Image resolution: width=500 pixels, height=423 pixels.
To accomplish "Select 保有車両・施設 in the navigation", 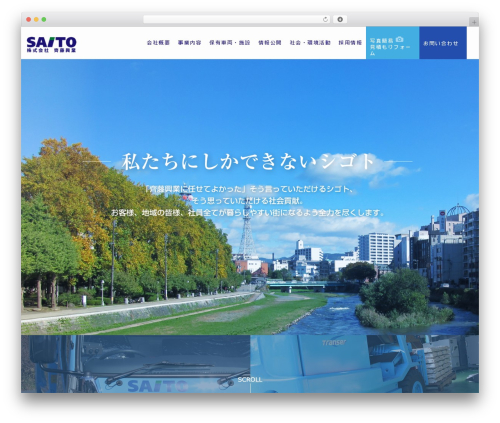I will (230, 43).
